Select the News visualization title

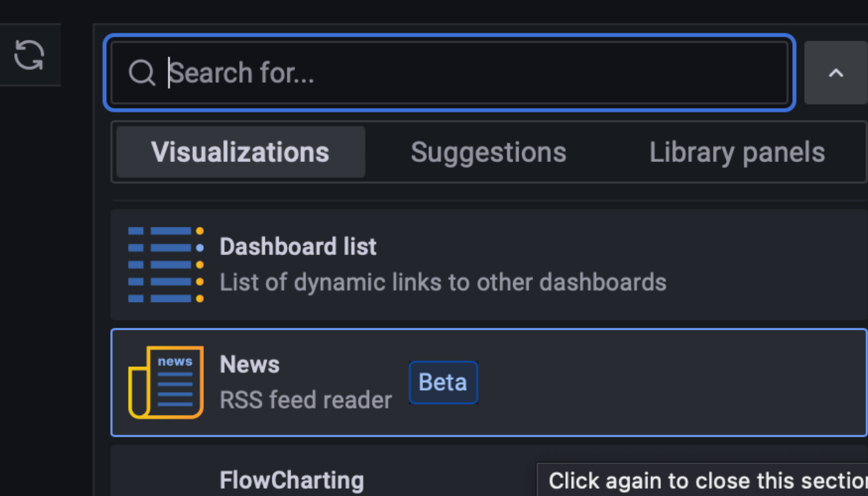[249, 364]
